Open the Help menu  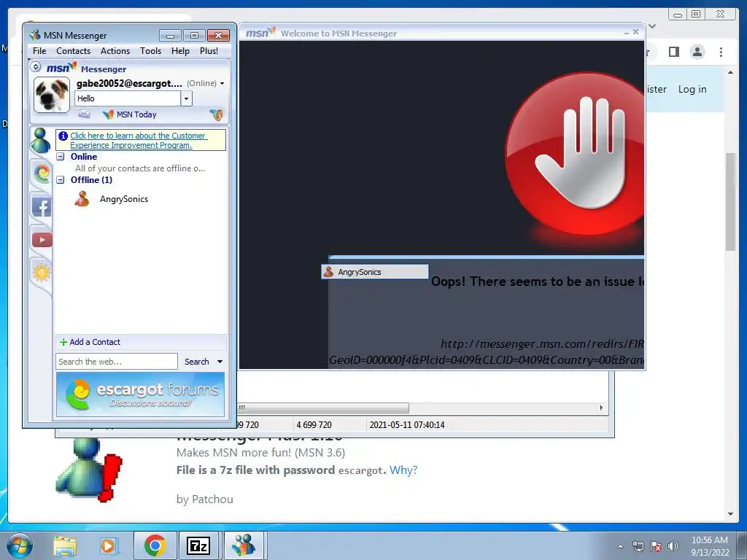click(181, 51)
